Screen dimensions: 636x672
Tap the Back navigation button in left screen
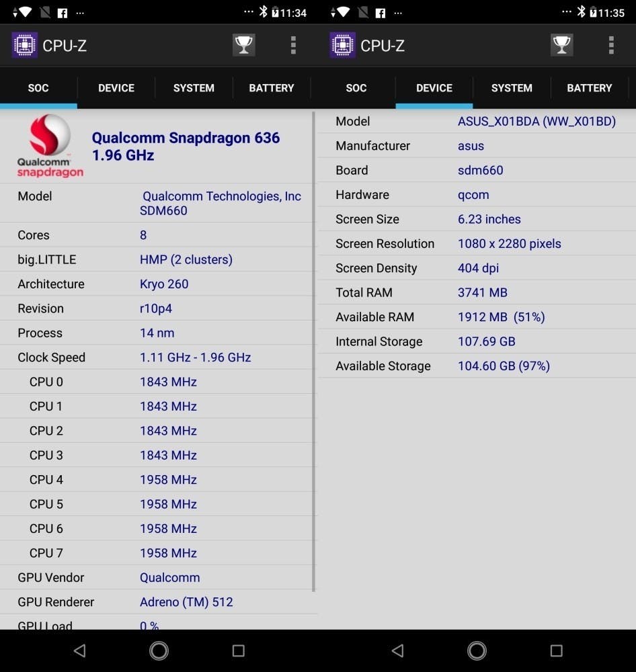(x=80, y=650)
